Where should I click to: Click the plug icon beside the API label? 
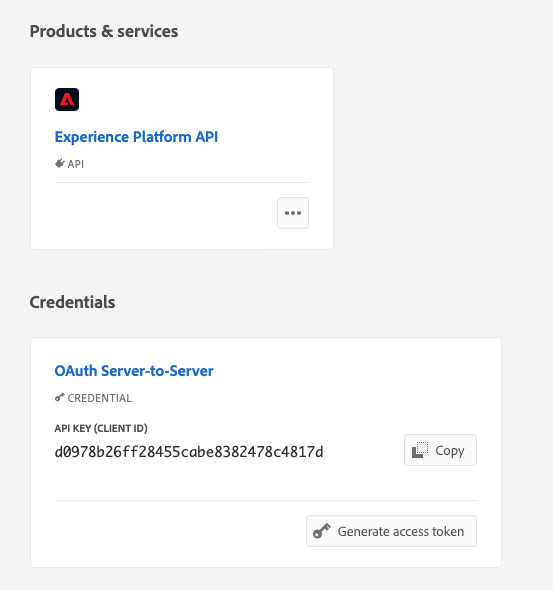[59, 163]
